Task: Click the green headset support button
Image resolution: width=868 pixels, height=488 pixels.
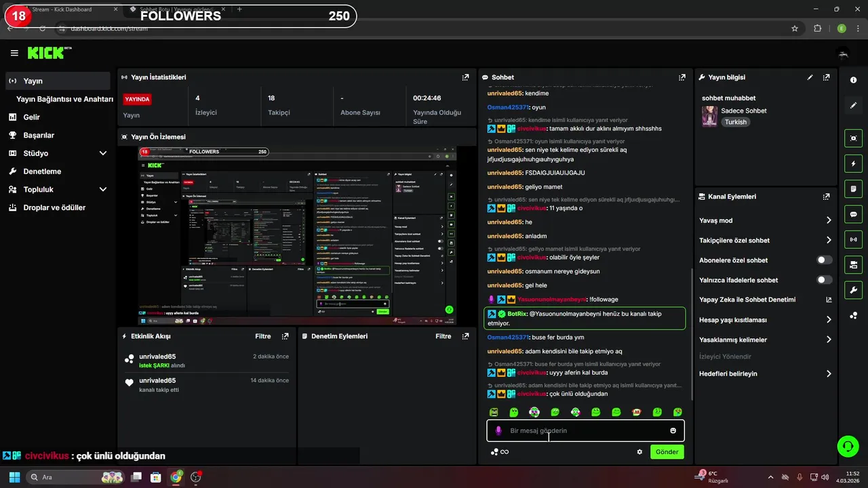Action: [848, 446]
